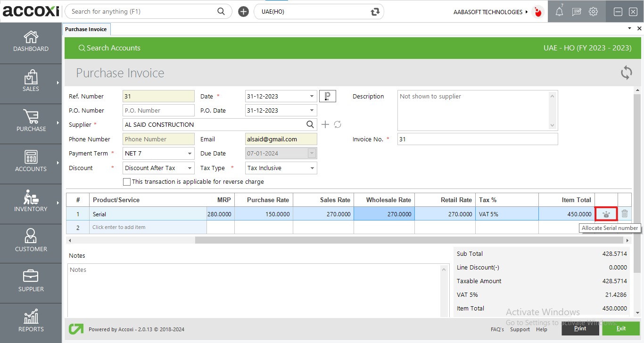Screen dimensions: 644x343
Task: Open settings gear in top bar
Action: [x=593, y=12]
